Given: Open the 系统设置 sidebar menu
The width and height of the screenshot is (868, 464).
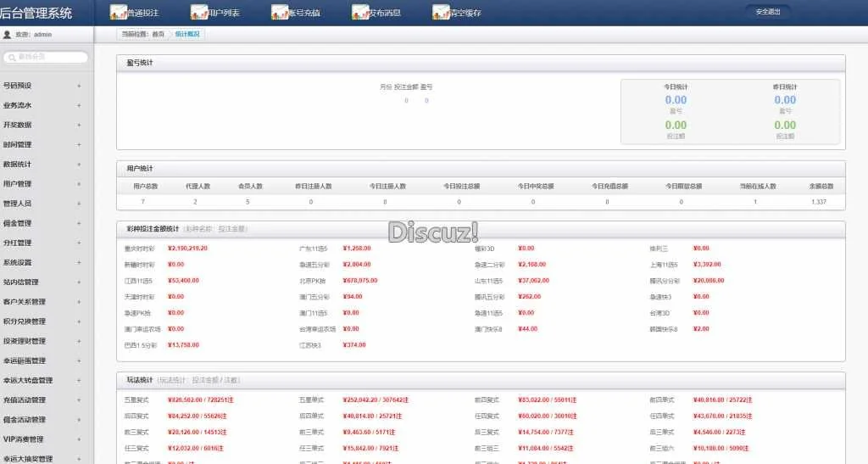Looking at the screenshot, I should pos(18,263).
